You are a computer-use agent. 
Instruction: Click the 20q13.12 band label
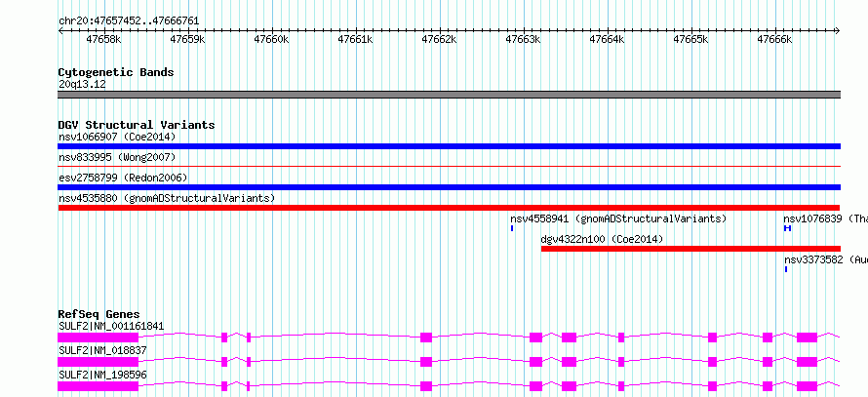click(x=82, y=85)
